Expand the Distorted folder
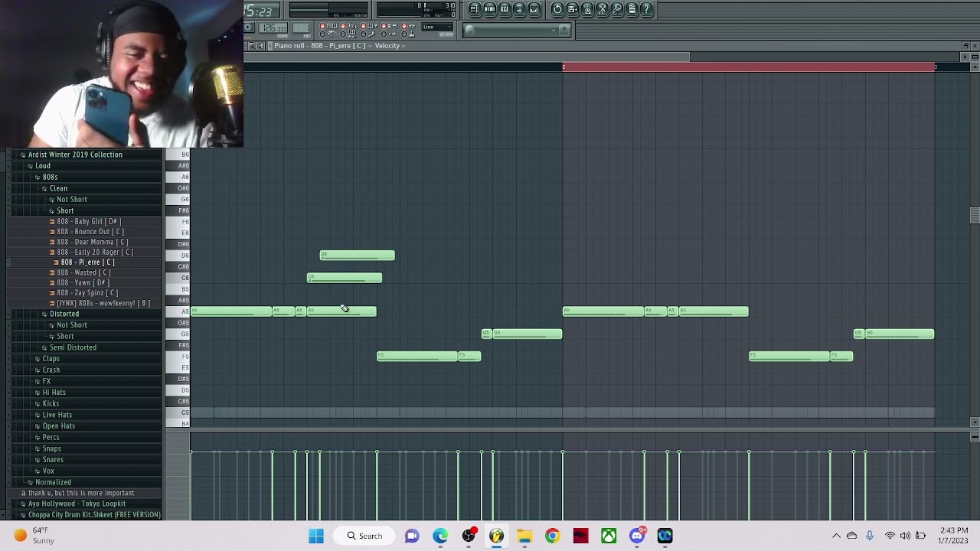The width and height of the screenshot is (980, 551). click(64, 314)
